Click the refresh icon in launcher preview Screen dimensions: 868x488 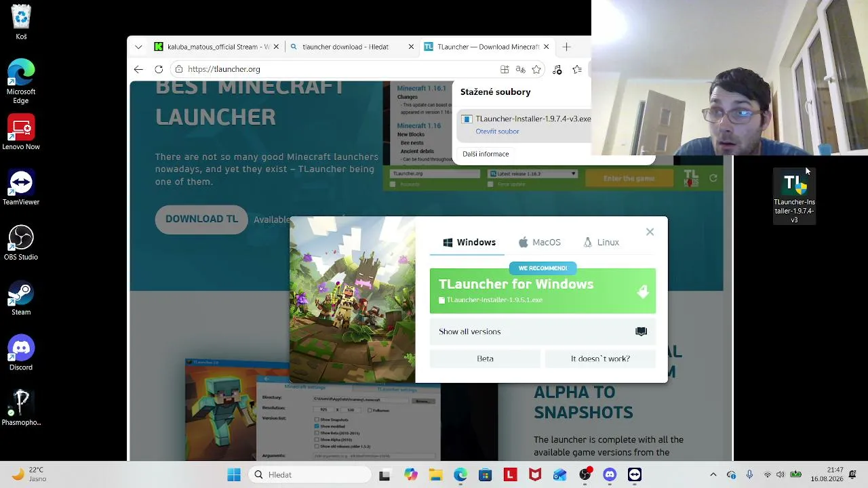click(x=713, y=178)
